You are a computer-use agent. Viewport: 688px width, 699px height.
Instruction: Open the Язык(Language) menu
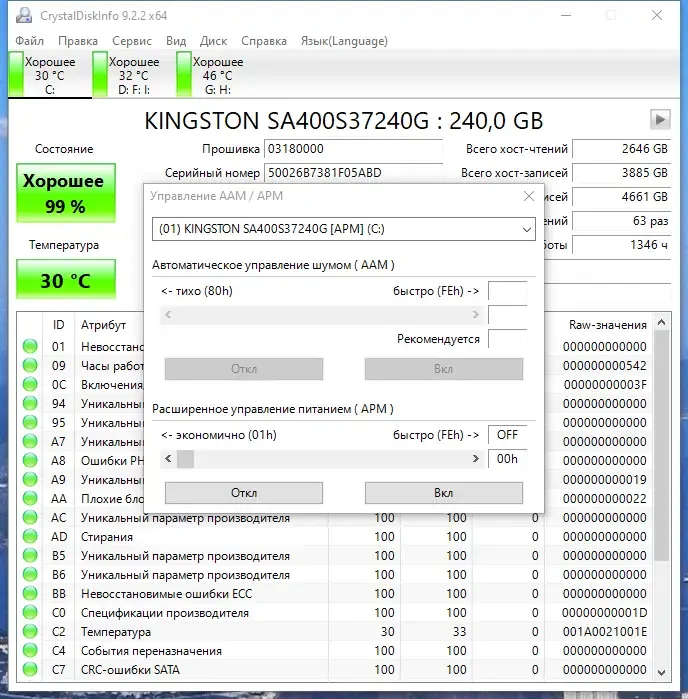click(344, 41)
